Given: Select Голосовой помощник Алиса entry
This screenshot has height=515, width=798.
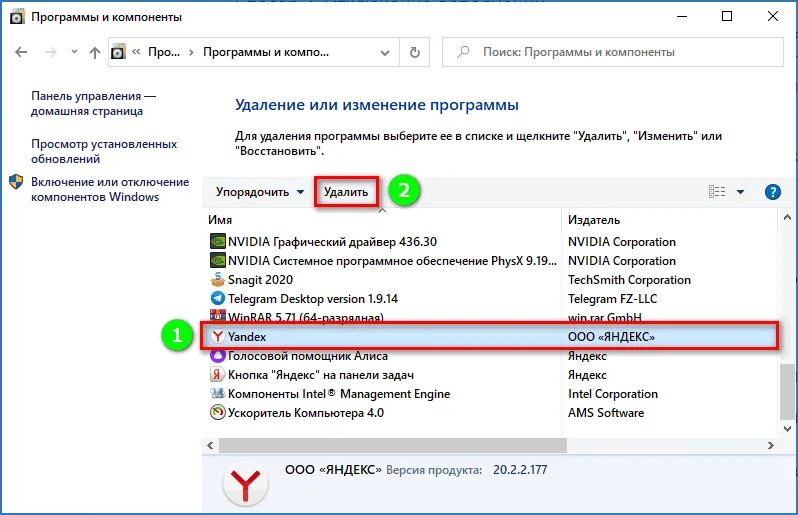Looking at the screenshot, I should pos(307,356).
